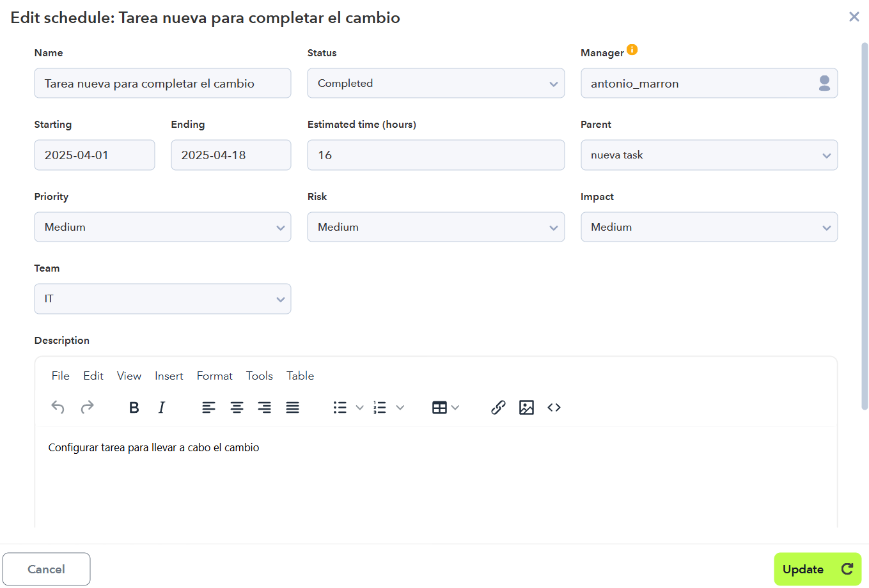Viewport: 869px width, 588px height.
Task: Toggle bold formatting in description editor
Action: pos(134,408)
